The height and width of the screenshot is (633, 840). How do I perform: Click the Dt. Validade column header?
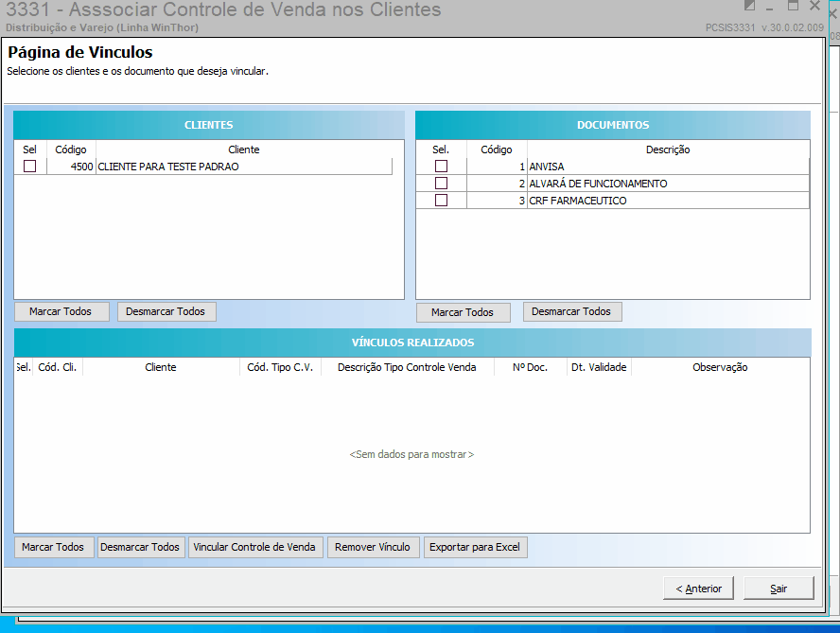coord(599,367)
